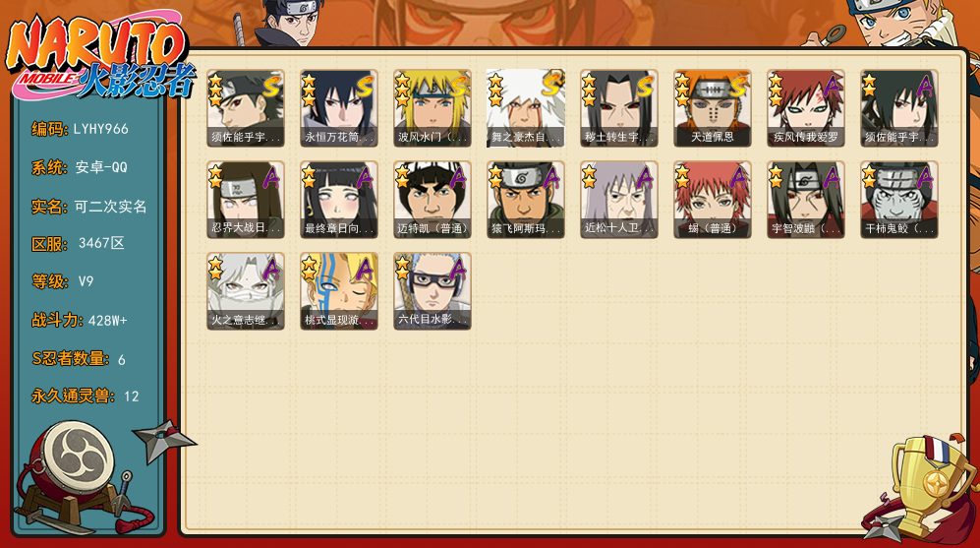Click the 战斗力 428W+ stat line
The width and height of the screenshot is (980, 548).
80,321
